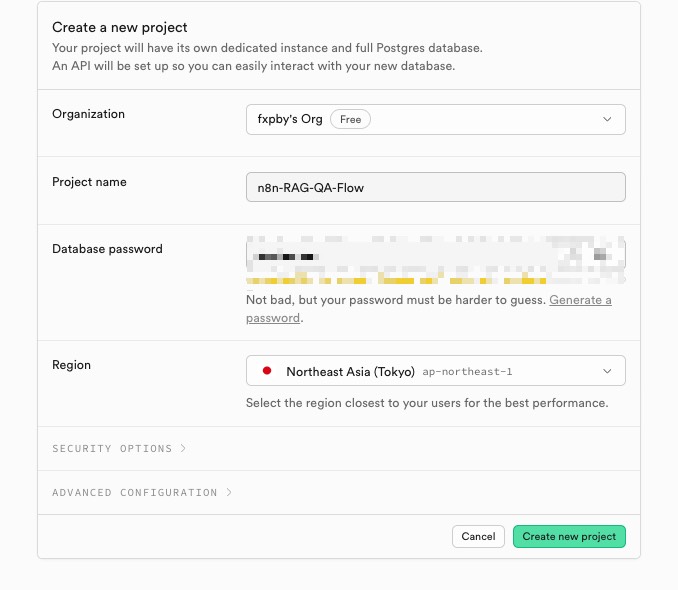Click the Region field label
Screen dimensions: 678x590
tap(71, 365)
